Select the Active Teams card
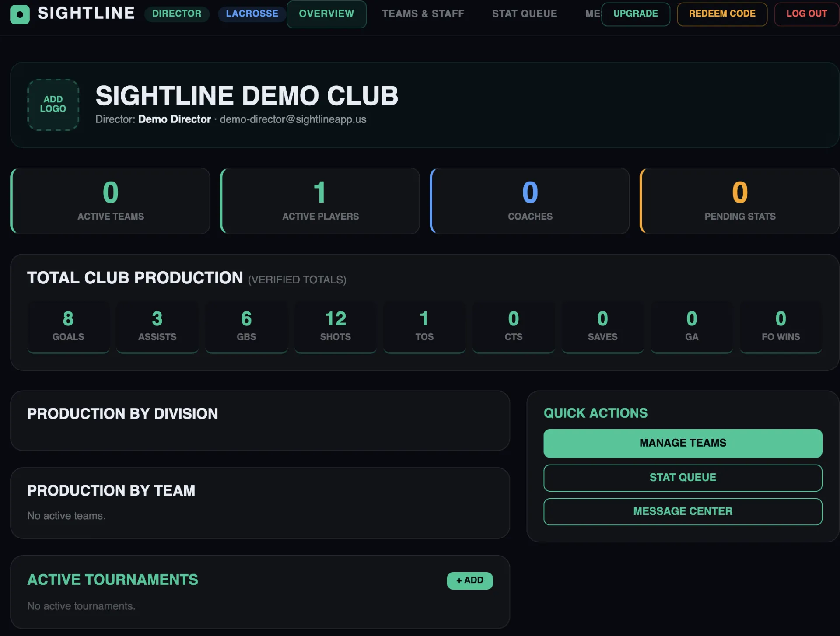 tap(110, 201)
